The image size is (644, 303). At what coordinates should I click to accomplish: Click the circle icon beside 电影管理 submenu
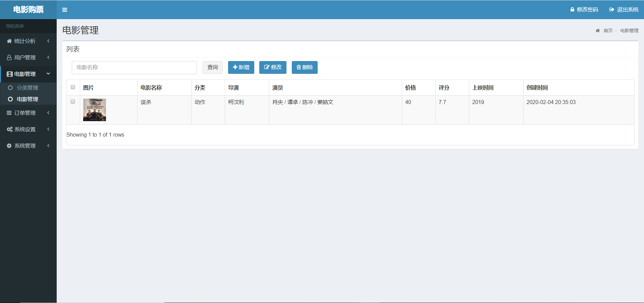click(x=10, y=99)
